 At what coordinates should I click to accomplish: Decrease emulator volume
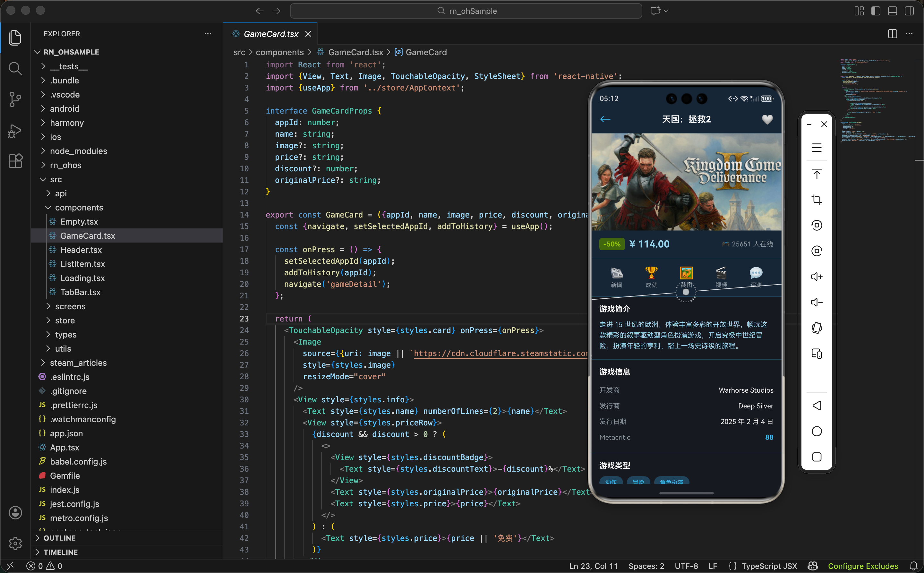[817, 303]
